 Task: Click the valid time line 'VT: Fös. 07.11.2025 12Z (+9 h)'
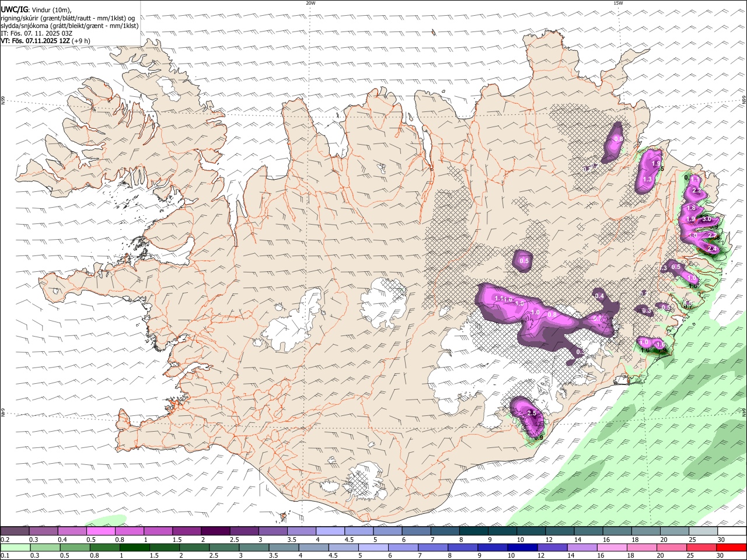pos(46,41)
